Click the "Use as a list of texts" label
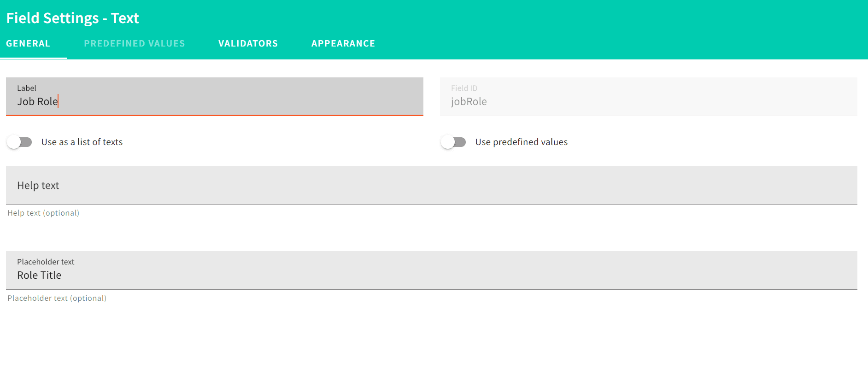Screen dimensions: 868x369 (x=82, y=142)
